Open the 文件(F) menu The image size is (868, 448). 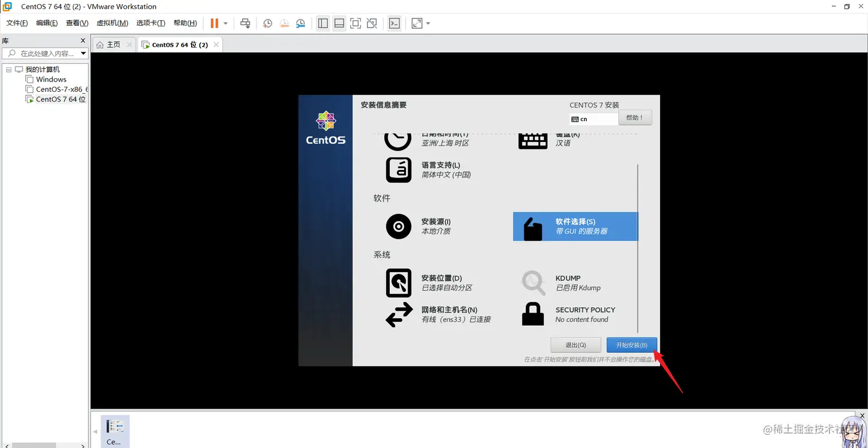(17, 23)
